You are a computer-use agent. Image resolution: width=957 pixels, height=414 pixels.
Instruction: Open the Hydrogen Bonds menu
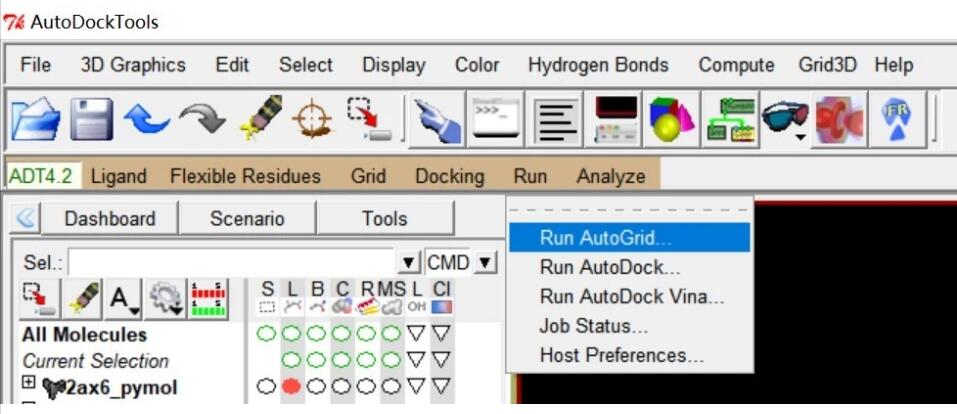pyautogui.click(x=598, y=65)
